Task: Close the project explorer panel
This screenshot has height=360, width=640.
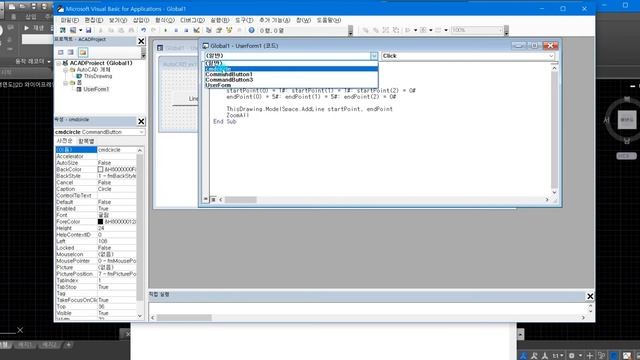Action: click(141, 41)
